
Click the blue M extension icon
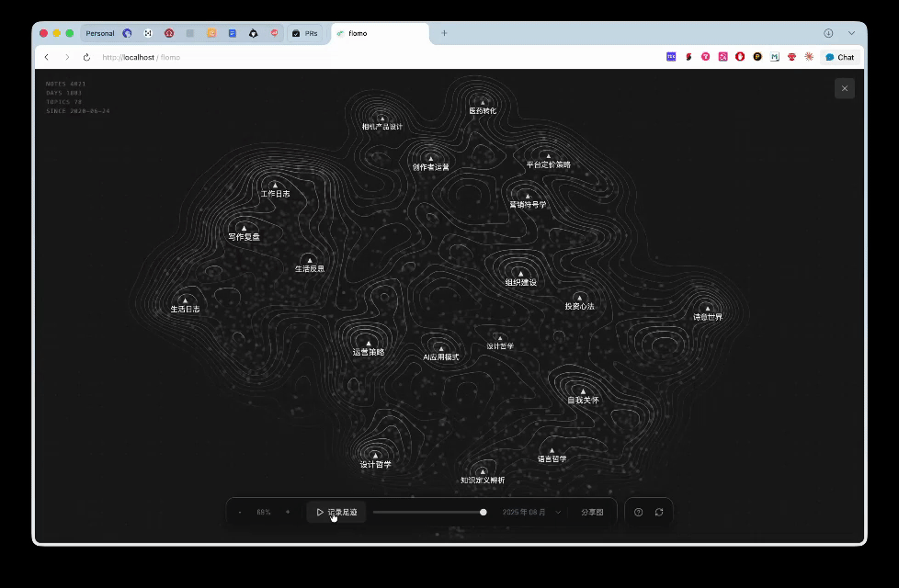(x=775, y=57)
